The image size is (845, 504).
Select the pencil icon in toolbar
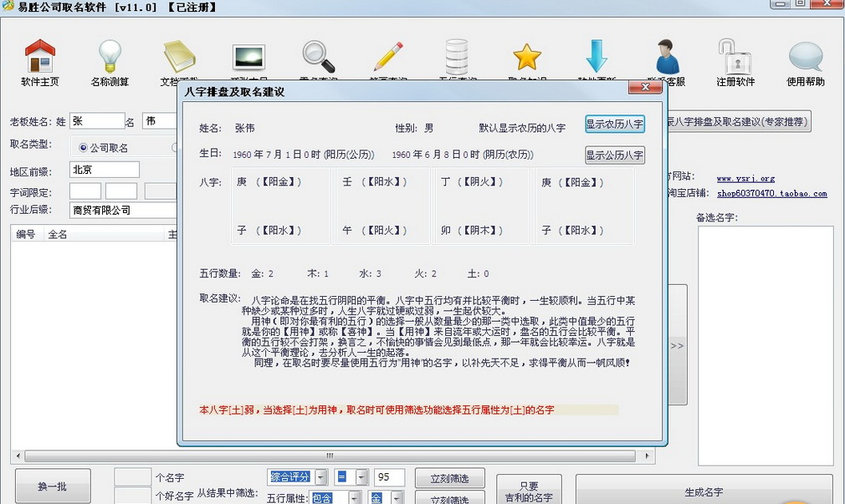tap(388, 57)
